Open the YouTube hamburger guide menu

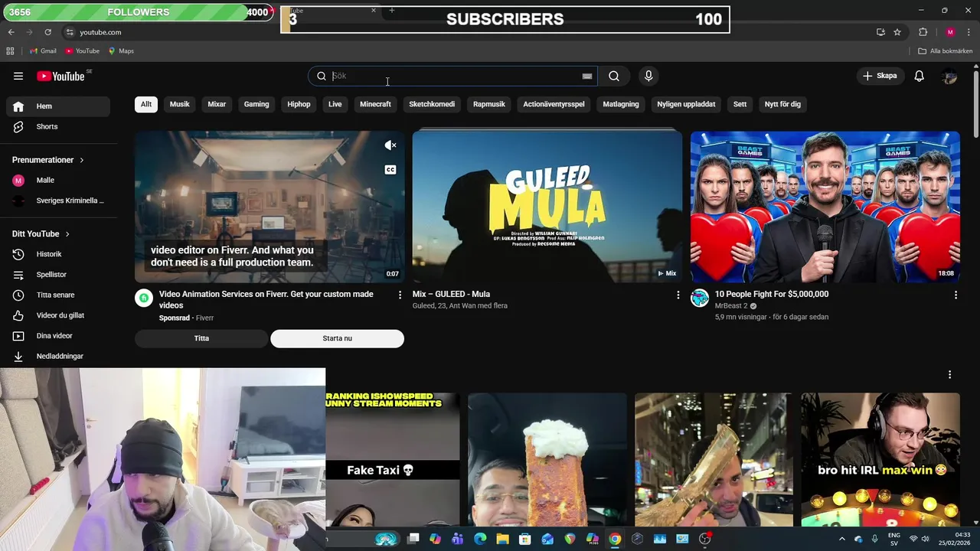coord(18,76)
